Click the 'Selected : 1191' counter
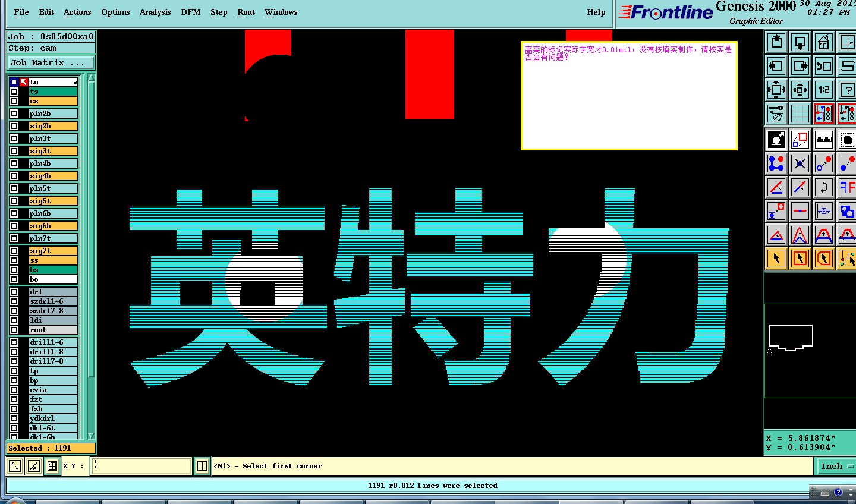This screenshot has height=504, width=856. [51, 448]
